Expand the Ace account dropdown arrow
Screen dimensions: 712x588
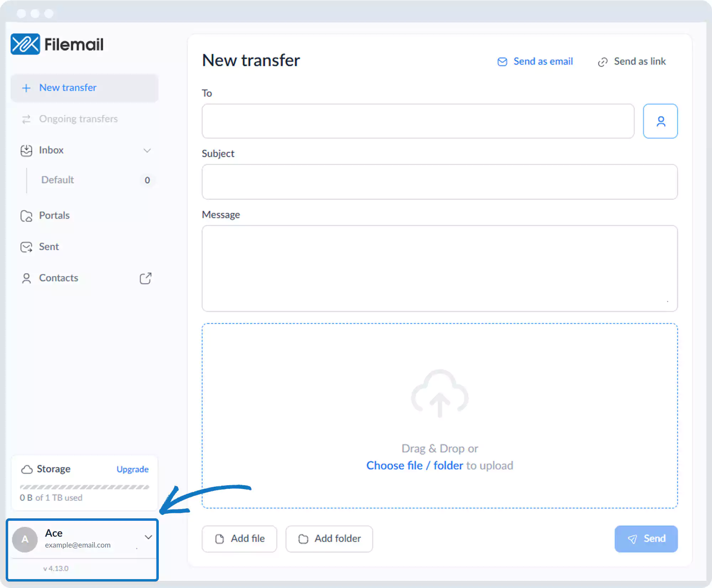tap(148, 537)
